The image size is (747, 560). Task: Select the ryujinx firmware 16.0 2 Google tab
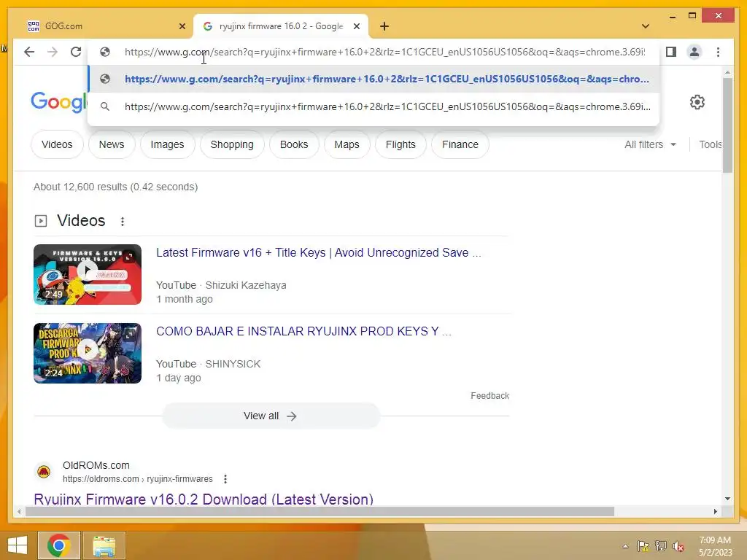[281, 26]
